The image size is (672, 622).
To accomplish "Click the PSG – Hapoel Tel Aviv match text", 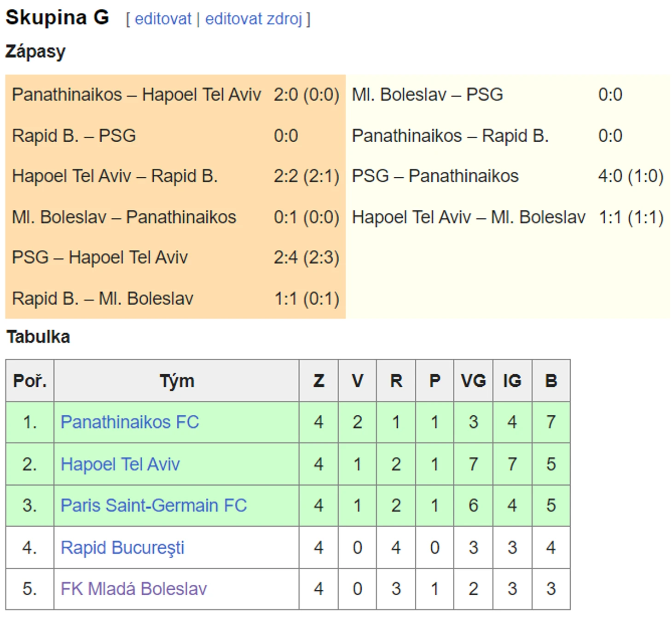I will tap(100, 257).
